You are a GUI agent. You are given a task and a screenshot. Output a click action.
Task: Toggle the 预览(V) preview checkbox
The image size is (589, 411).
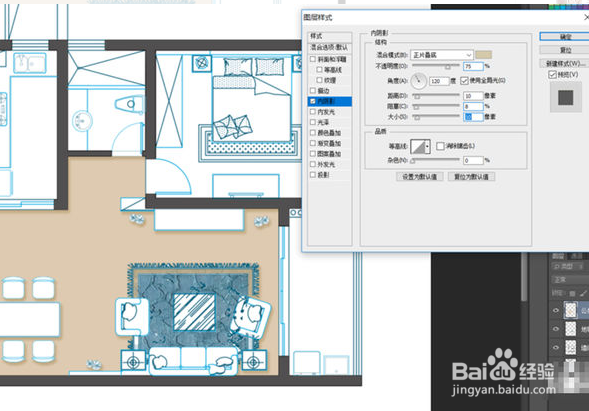(552, 74)
